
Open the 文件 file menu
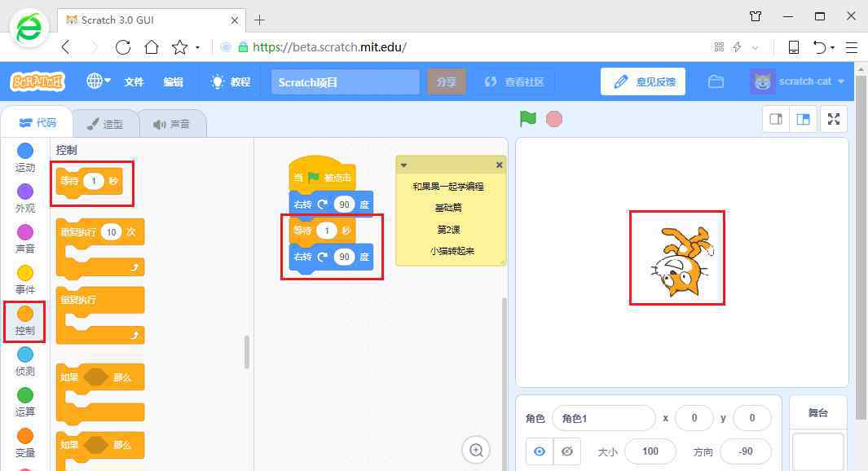[x=134, y=82]
